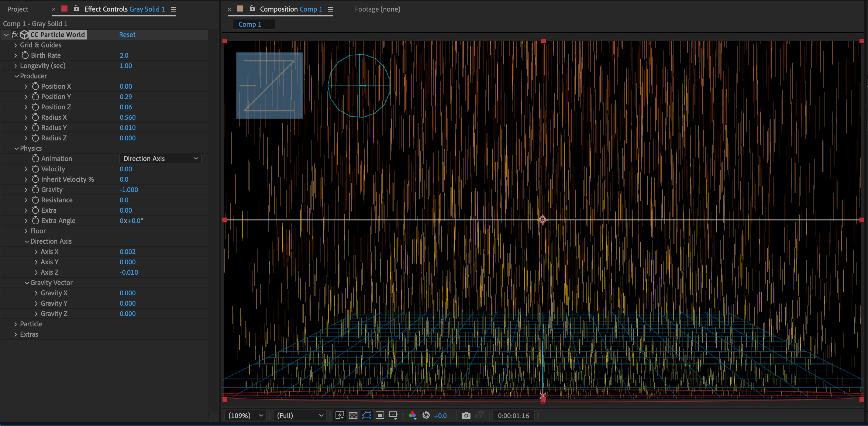The image size is (868, 426).
Task: Show channel and color management settings
Action: (x=412, y=415)
